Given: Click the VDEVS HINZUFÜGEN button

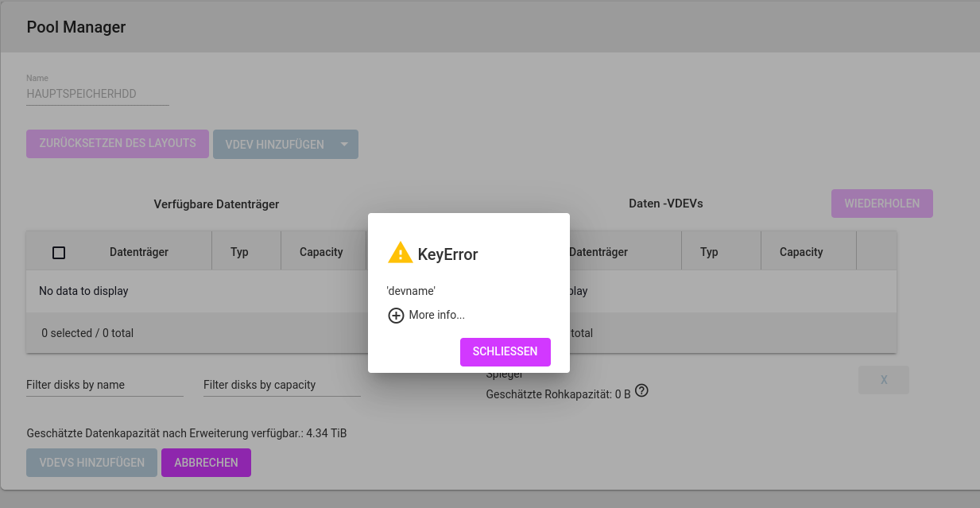Looking at the screenshot, I should pyautogui.click(x=91, y=463).
